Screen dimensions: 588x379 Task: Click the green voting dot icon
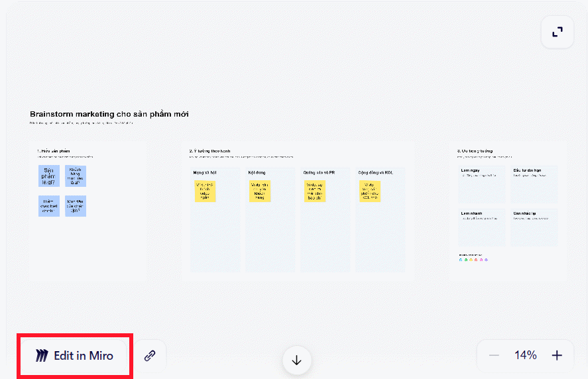pyautogui.click(x=466, y=260)
